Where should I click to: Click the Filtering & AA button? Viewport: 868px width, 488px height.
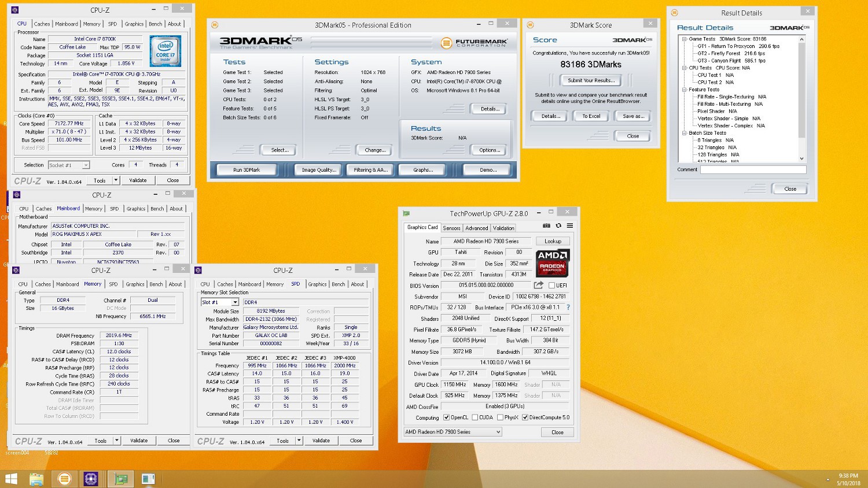[370, 170]
